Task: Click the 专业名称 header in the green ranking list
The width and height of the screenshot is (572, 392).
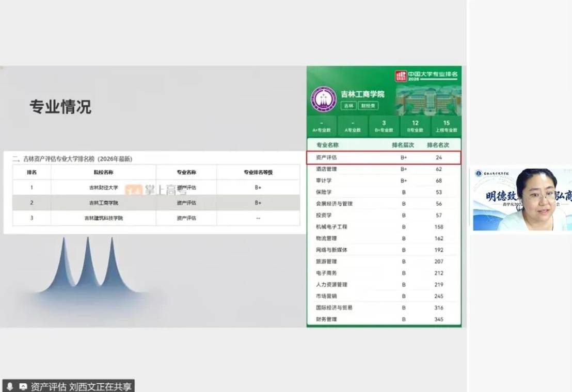Action: click(327, 145)
